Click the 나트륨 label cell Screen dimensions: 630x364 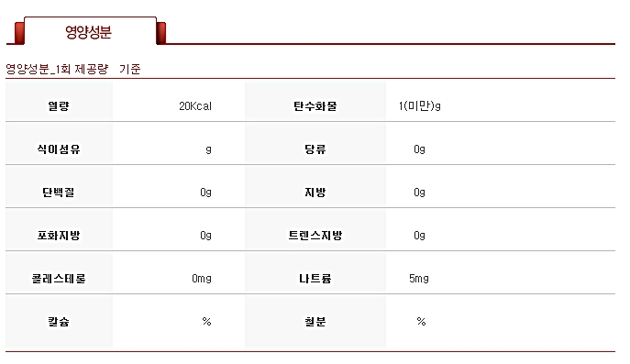pos(315,273)
